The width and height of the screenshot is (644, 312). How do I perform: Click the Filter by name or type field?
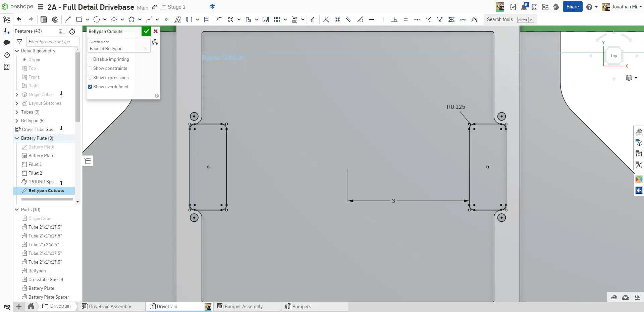pyautogui.click(x=52, y=42)
